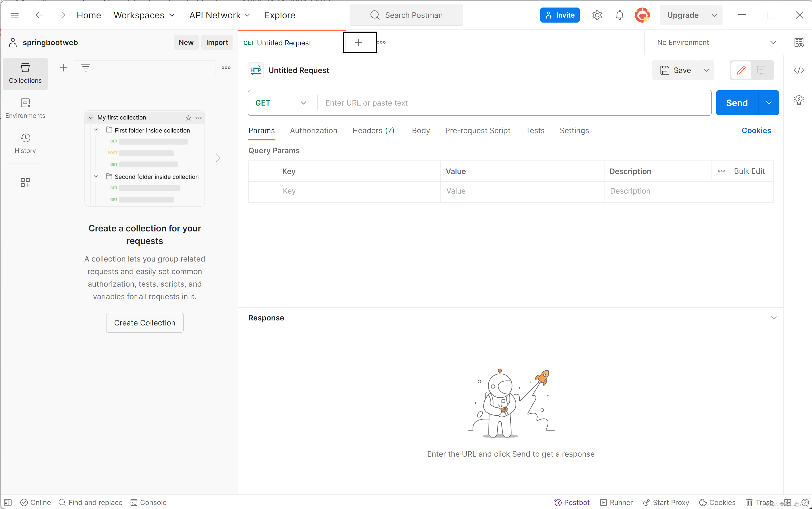This screenshot has width=812, height=509.
Task: Open a new request tab
Action: coord(359,42)
